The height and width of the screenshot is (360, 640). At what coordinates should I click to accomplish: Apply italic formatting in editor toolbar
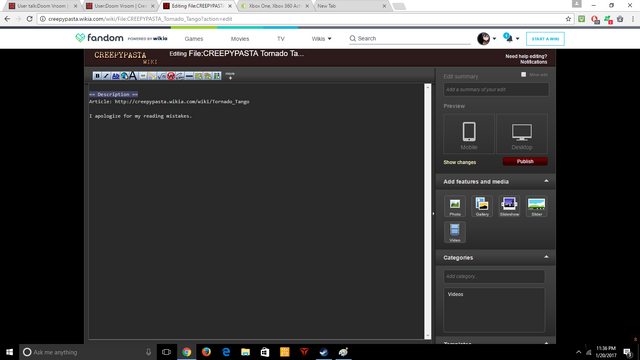click(106, 76)
